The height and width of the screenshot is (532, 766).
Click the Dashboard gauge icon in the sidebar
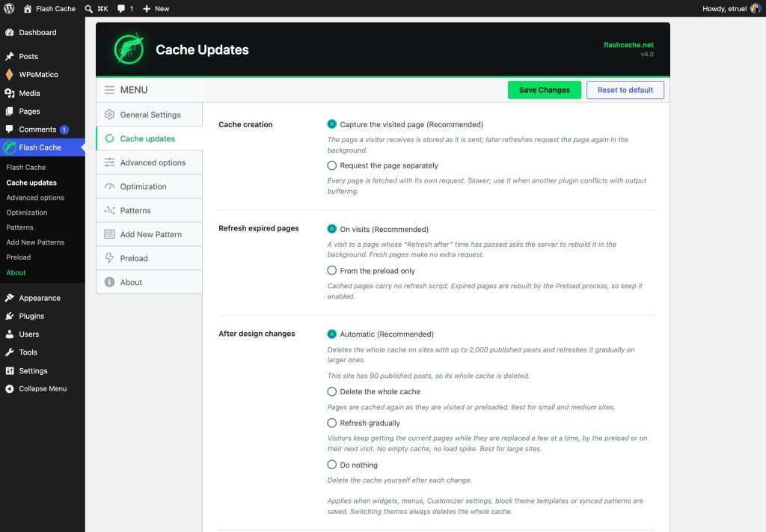9,32
